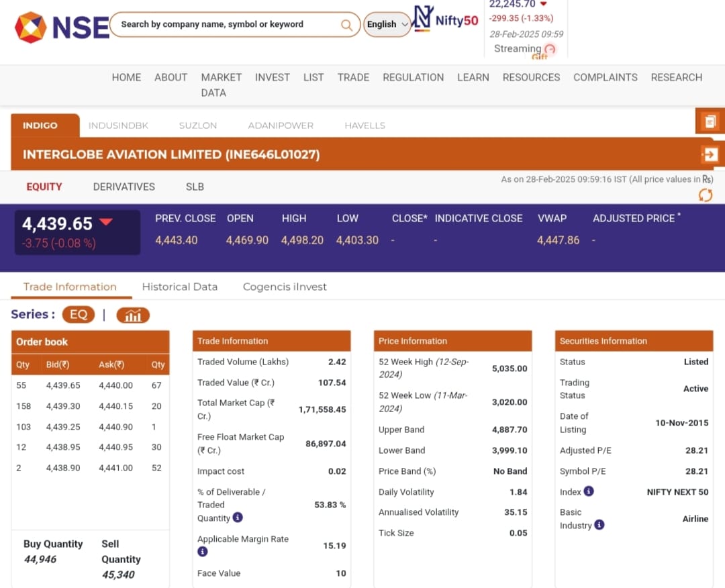Click the document icon right of stock tabs
This screenshot has height=588, width=725.
tap(710, 121)
